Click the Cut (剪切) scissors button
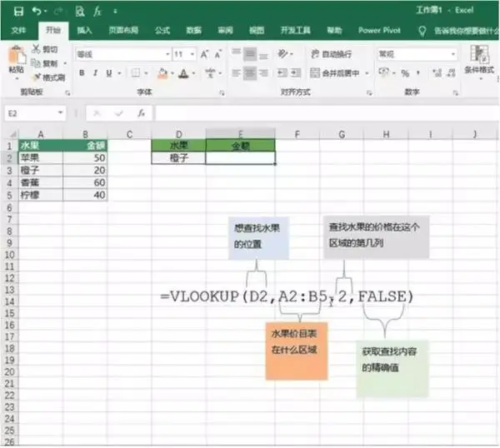The image size is (500, 448). pos(45,49)
